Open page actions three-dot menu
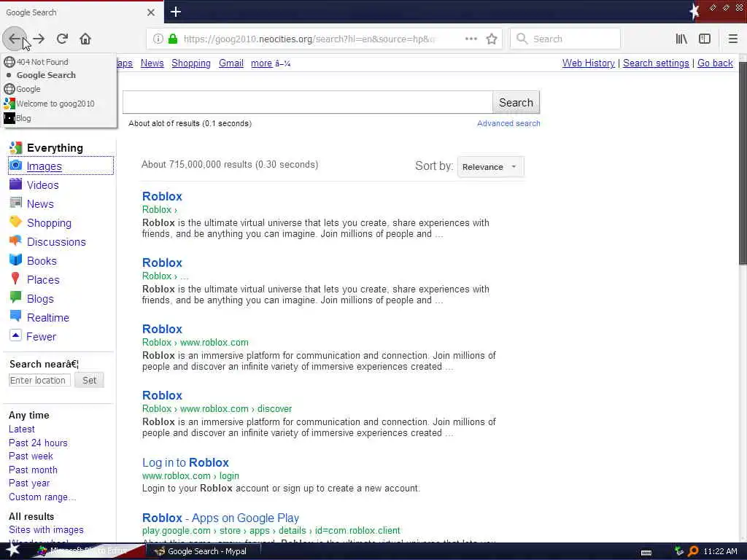This screenshot has width=747, height=560. tap(471, 39)
